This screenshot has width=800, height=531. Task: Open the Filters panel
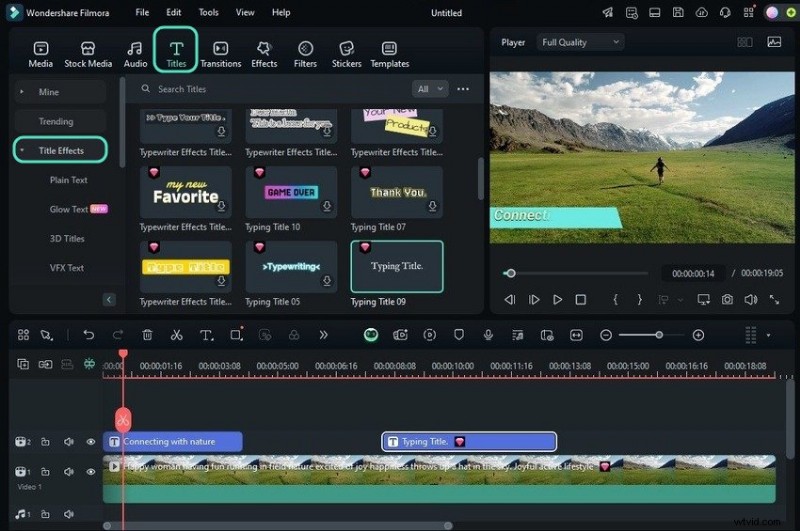pos(305,54)
